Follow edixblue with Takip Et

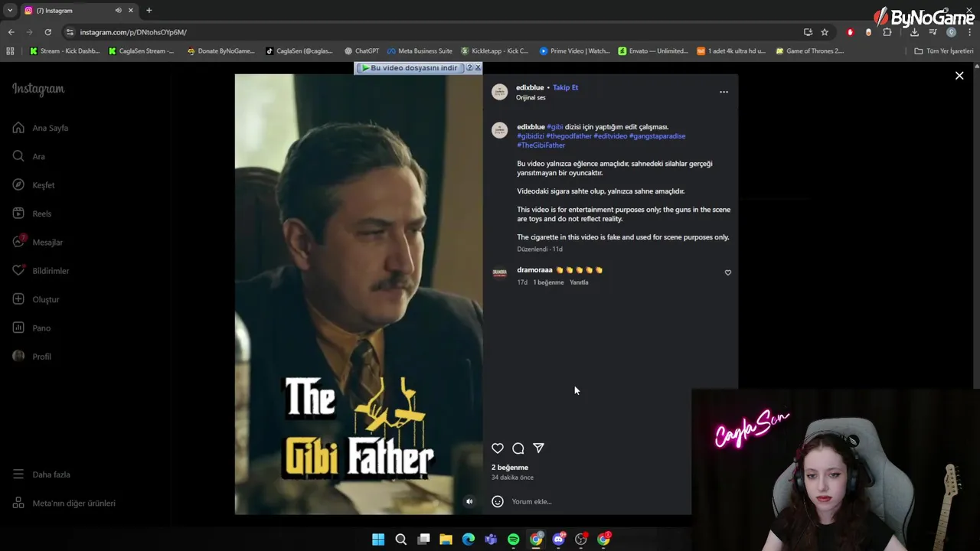click(565, 87)
